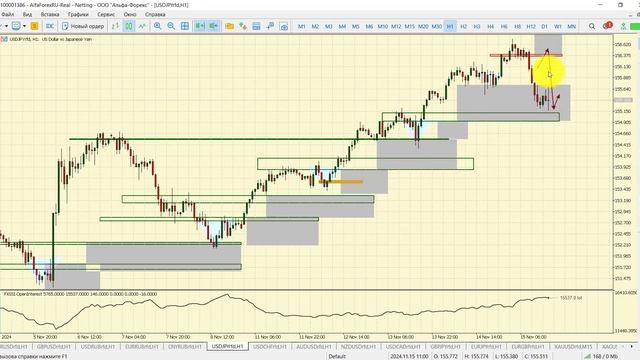Open the Окно menu

tap(130, 14)
